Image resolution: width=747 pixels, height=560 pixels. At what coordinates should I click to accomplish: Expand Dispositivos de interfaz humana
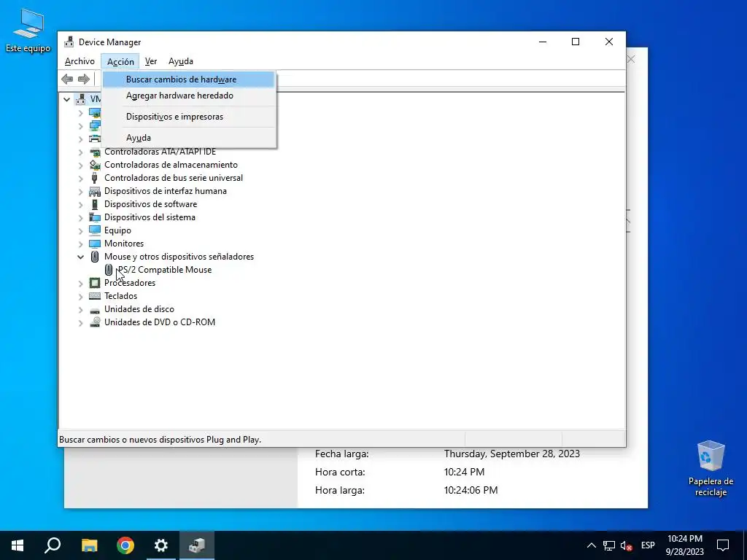[x=80, y=192]
